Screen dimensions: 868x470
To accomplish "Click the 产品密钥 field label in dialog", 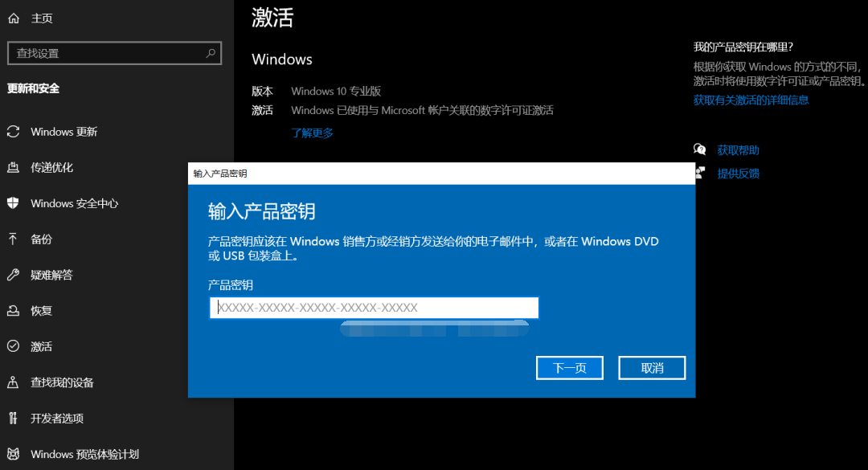I will point(231,285).
